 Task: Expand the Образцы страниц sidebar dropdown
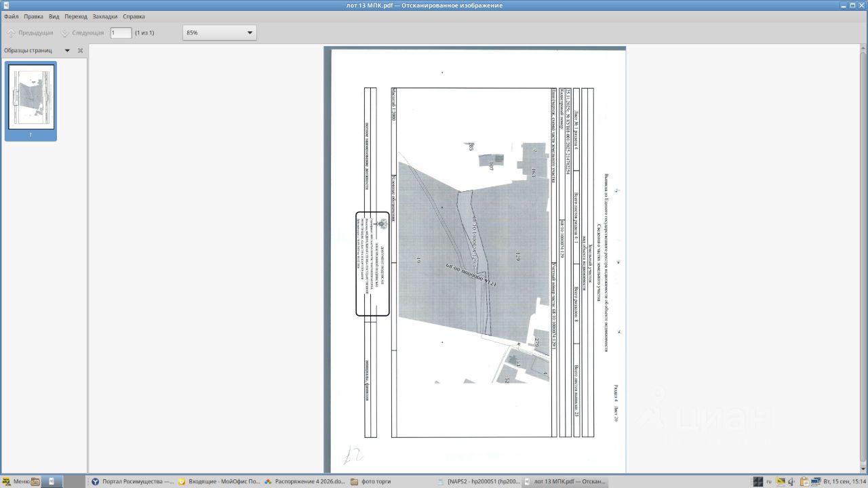pos(67,50)
